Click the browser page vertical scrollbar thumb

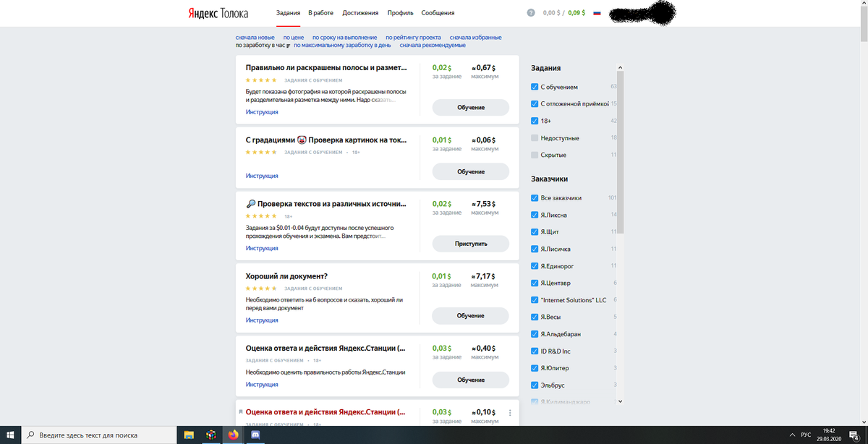(x=864, y=23)
